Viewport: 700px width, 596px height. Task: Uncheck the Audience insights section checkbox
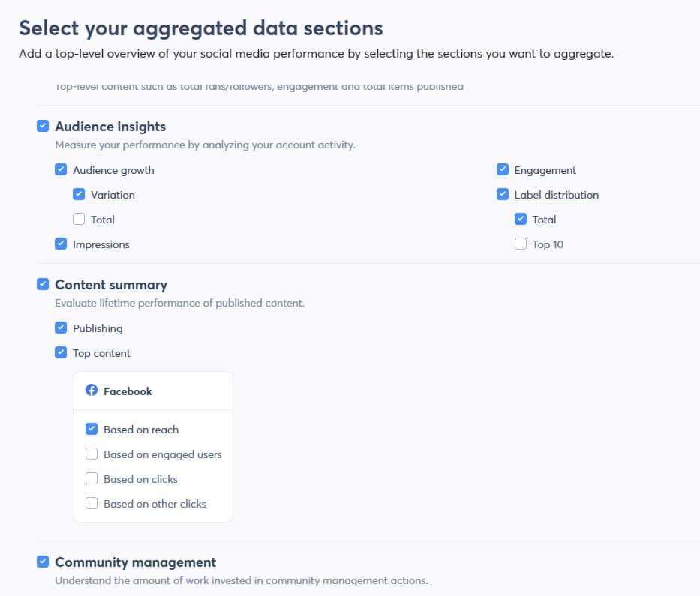[43, 126]
